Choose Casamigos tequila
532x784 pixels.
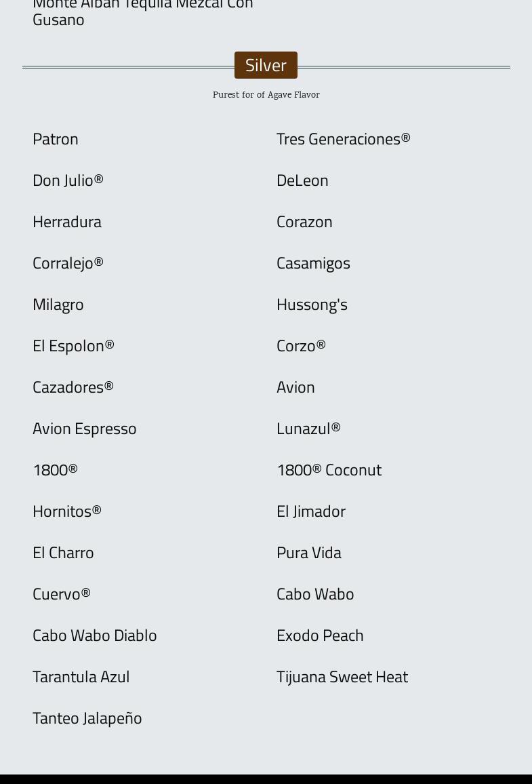click(x=313, y=263)
